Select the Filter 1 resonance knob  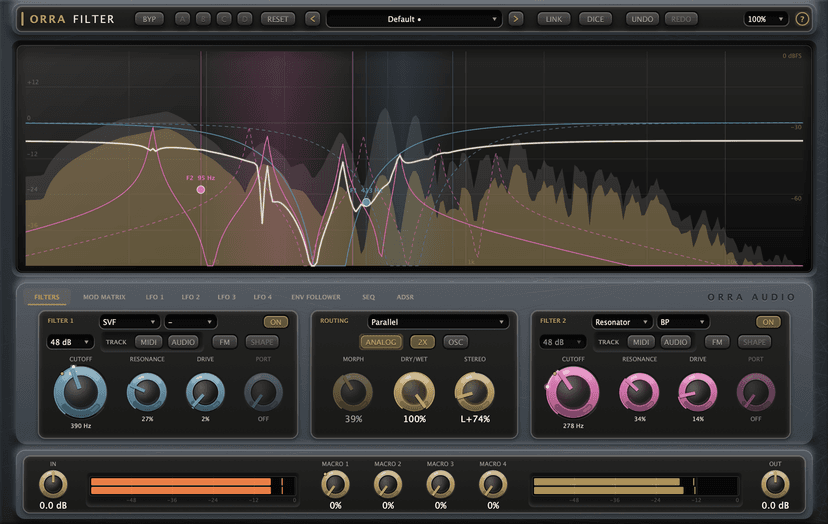point(147,392)
